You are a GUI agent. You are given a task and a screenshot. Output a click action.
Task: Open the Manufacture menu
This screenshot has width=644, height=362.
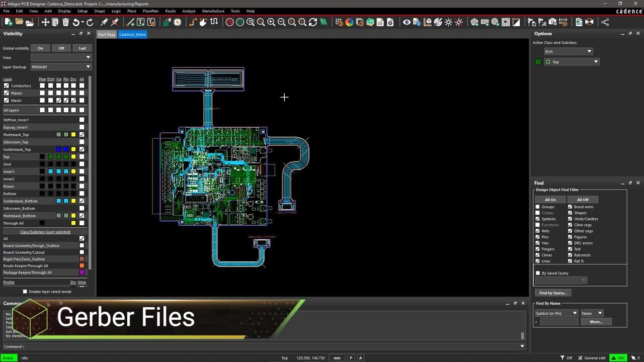(x=213, y=11)
